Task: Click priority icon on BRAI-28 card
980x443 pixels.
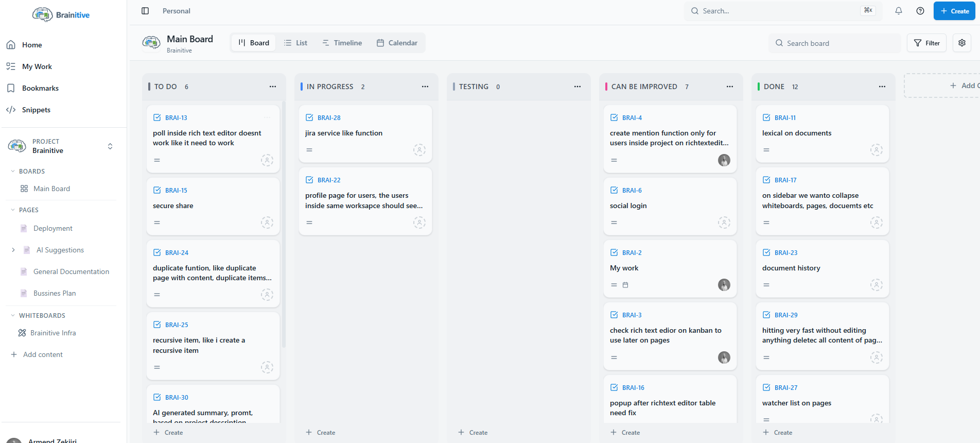Action: coord(309,150)
